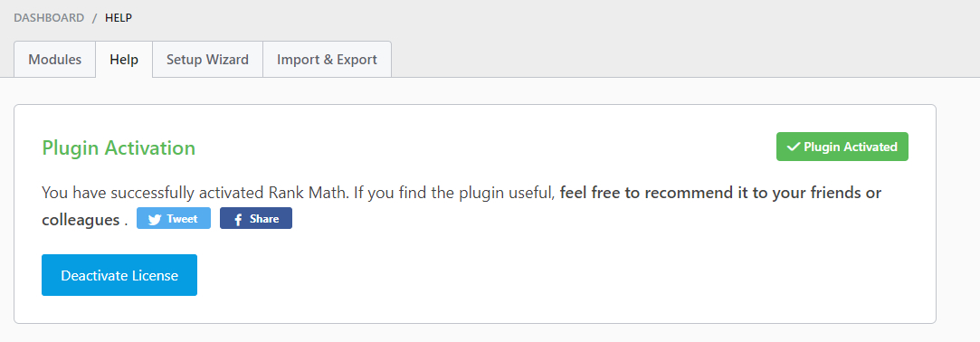Click the HELP breadcrumb item
The width and height of the screenshot is (980, 342).
[x=119, y=17]
